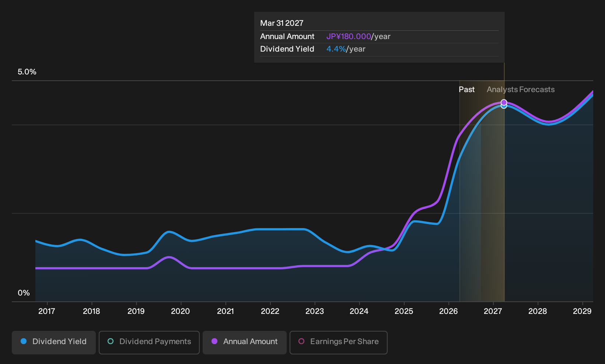The height and width of the screenshot is (364, 605).
Task: Click the teal Dividend Payments circle icon
Action: point(111,341)
